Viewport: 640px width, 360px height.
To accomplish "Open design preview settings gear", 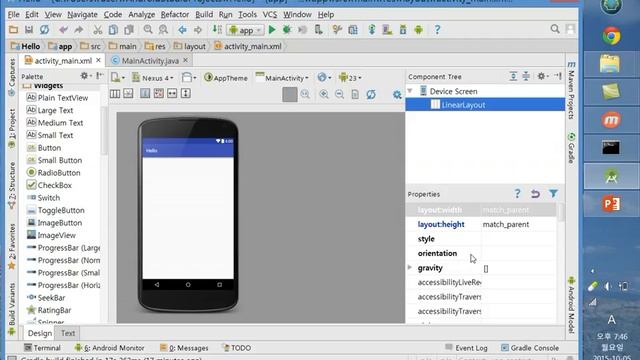I will pyautogui.click(x=397, y=95).
